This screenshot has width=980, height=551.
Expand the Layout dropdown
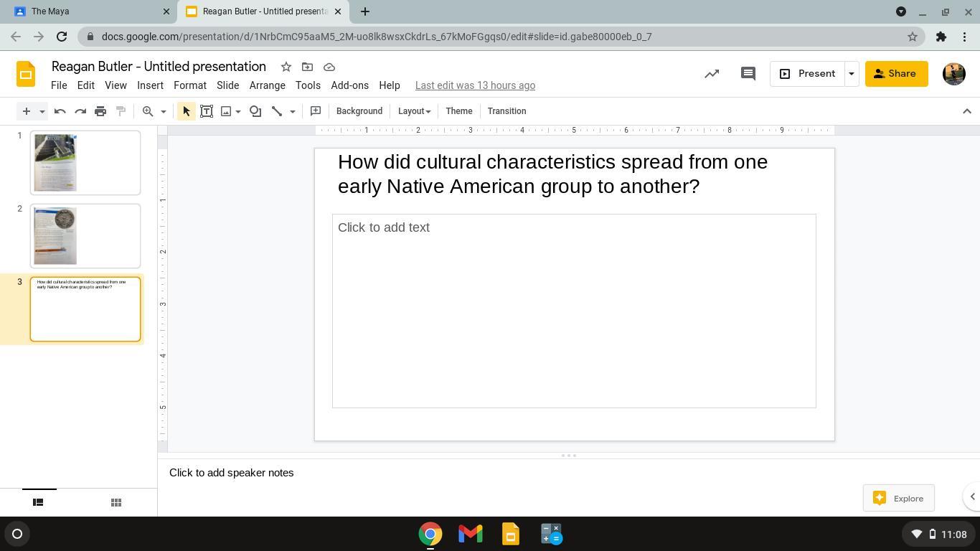(414, 111)
